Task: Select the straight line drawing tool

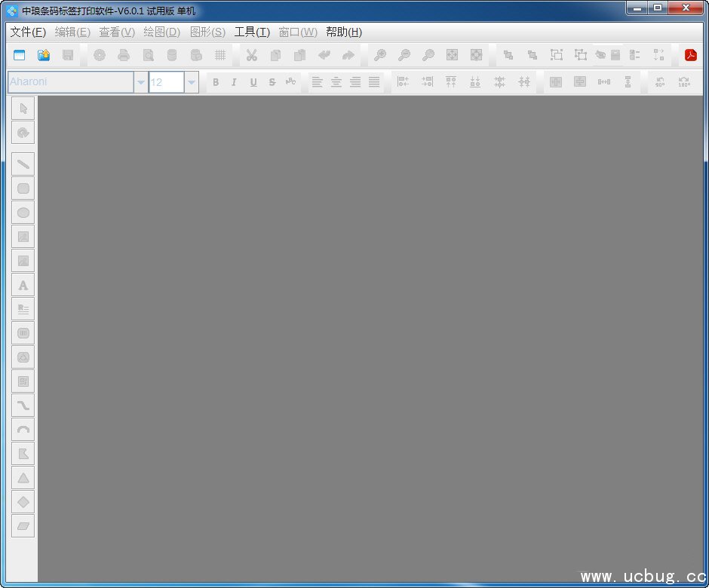Action: [23, 164]
